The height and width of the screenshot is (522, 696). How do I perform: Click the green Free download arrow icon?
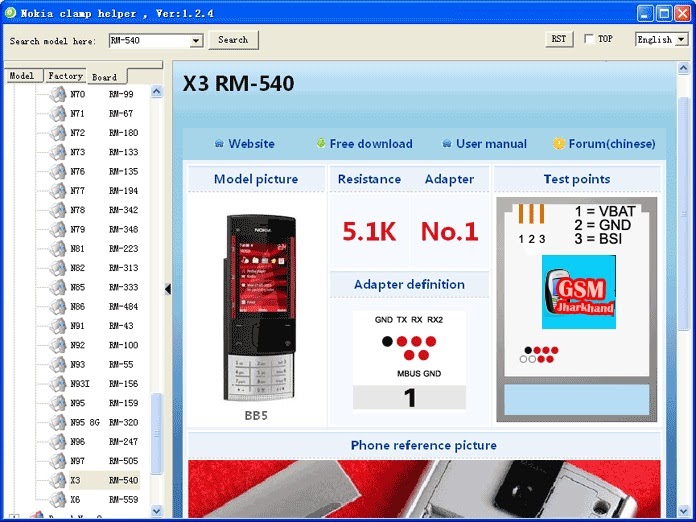320,143
